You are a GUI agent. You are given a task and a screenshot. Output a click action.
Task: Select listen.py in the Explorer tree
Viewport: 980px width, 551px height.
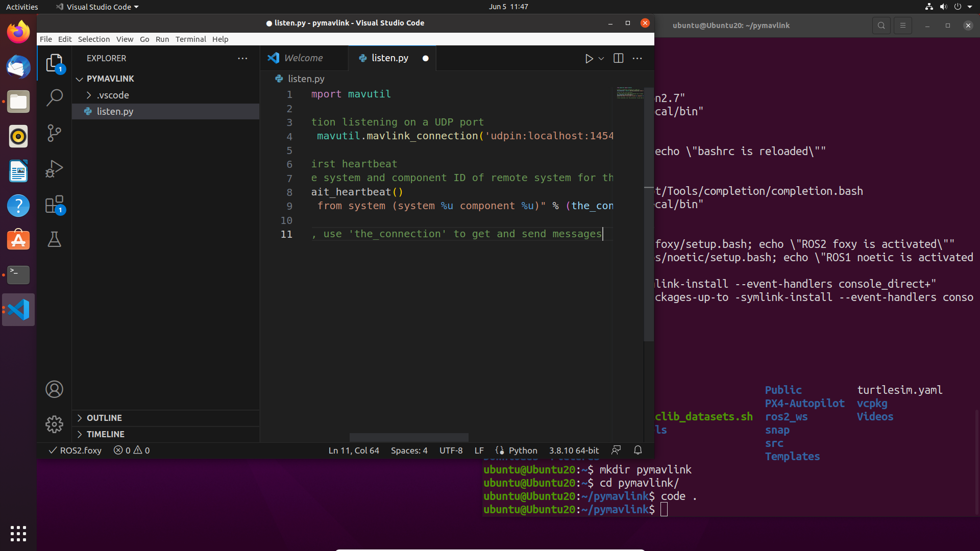pos(115,112)
